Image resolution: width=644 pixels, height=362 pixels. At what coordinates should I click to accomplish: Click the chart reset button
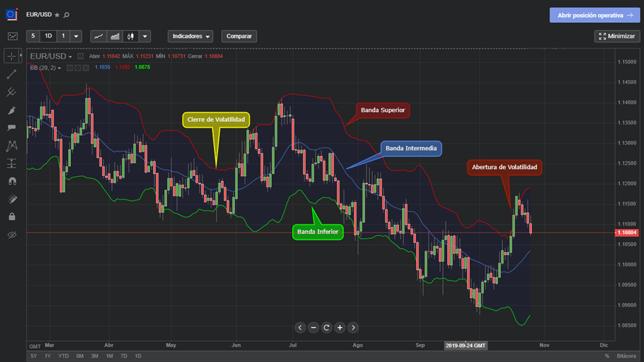click(x=326, y=327)
